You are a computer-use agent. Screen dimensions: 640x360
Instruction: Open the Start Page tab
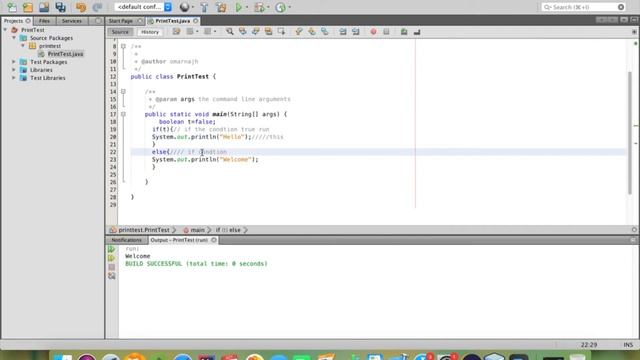(x=121, y=21)
